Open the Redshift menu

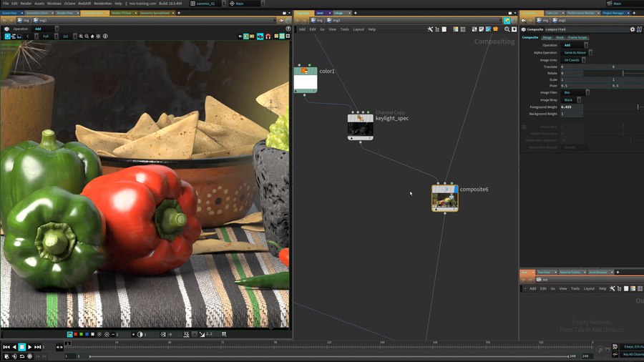84,4
